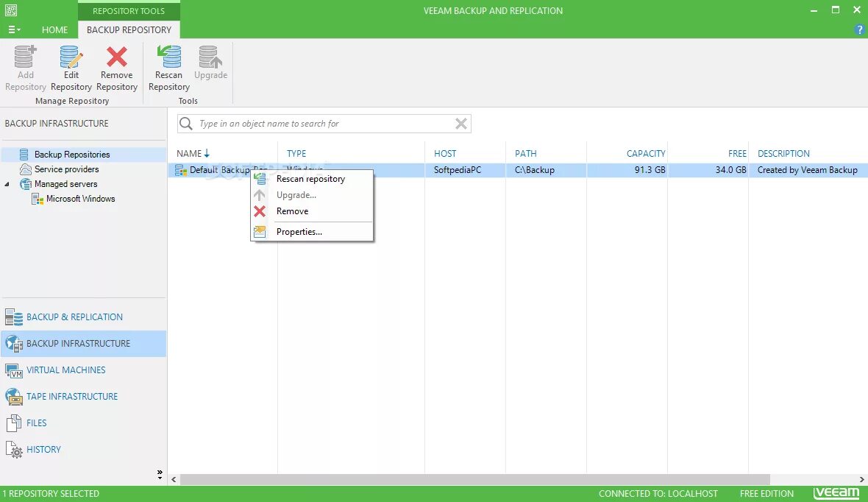Viewport: 868px width, 502px height.
Task: Click the History pane icon
Action: click(14, 449)
